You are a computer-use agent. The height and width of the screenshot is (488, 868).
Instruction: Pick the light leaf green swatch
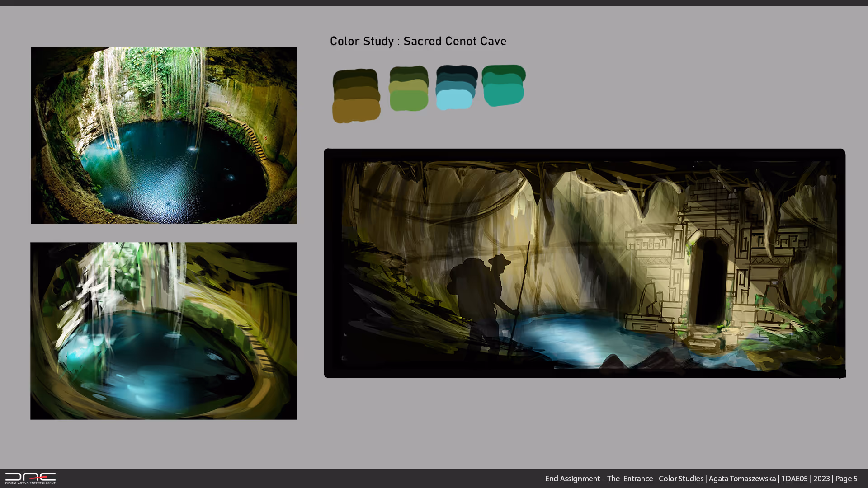click(409, 101)
